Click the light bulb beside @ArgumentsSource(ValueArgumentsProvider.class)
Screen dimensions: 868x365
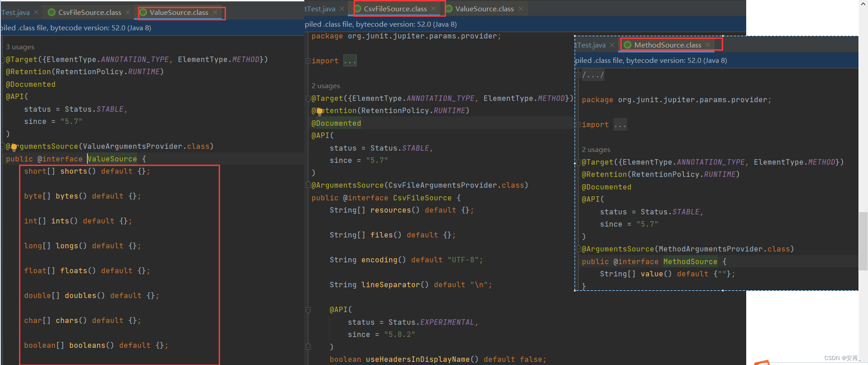(14, 147)
